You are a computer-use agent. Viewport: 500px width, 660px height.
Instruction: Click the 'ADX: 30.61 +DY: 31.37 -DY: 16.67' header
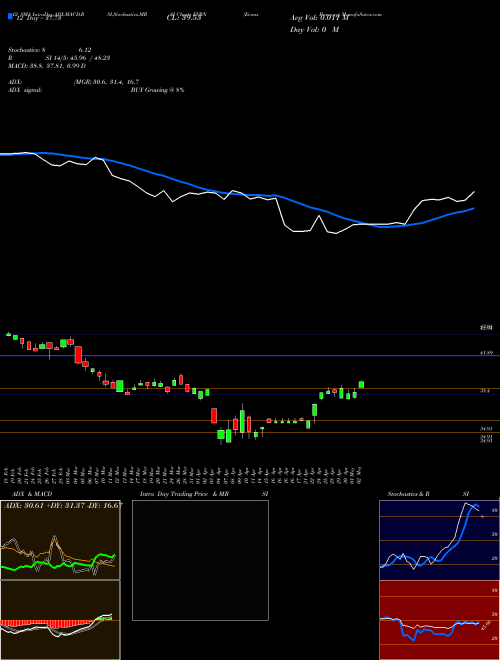(63, 505)
